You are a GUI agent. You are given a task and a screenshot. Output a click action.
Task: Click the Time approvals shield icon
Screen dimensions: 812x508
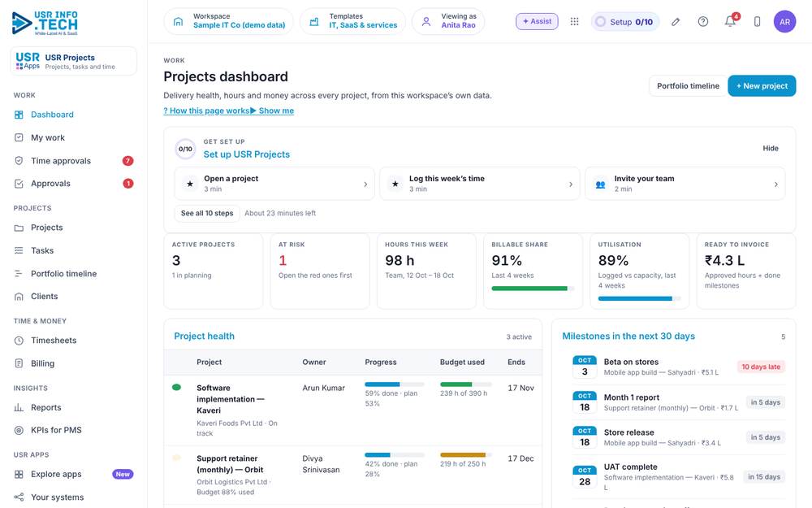tap(19, 161)
